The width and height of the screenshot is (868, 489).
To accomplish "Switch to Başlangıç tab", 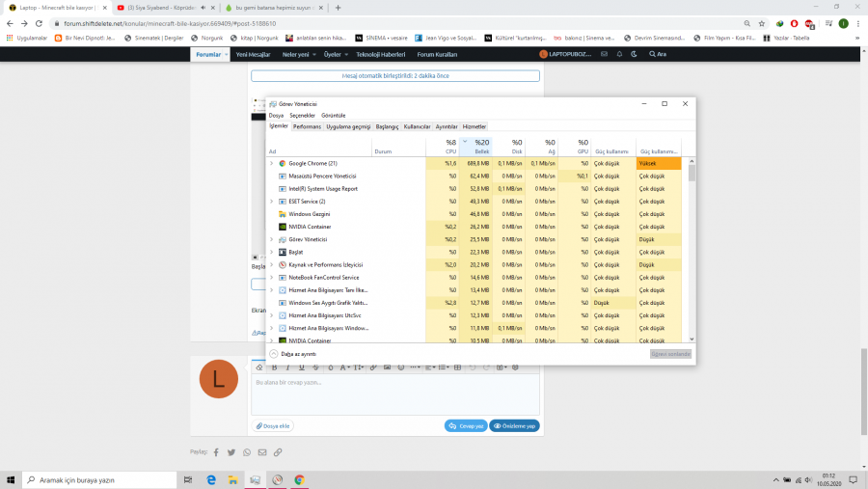I will coord(387,126).
